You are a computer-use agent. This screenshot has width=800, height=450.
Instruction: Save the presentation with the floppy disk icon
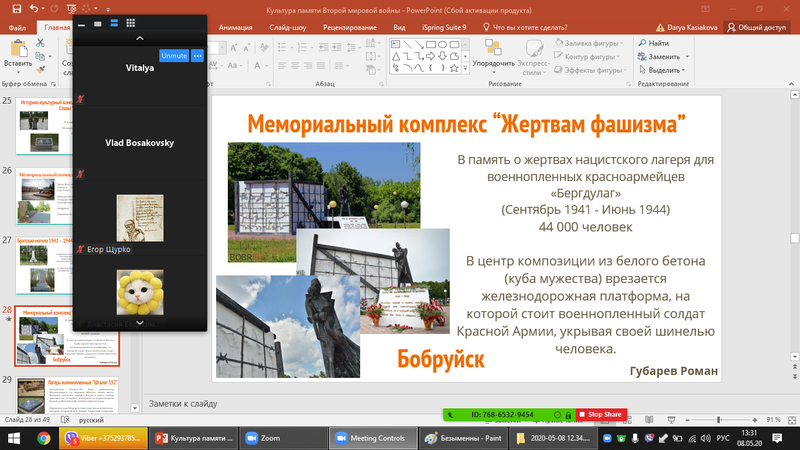(17, 9)
